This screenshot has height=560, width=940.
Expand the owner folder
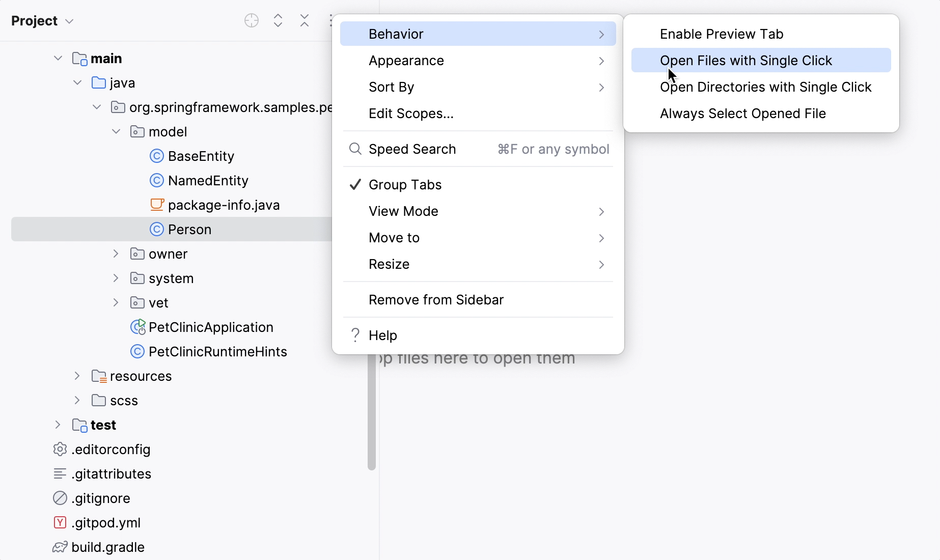(x=115, y=254)
